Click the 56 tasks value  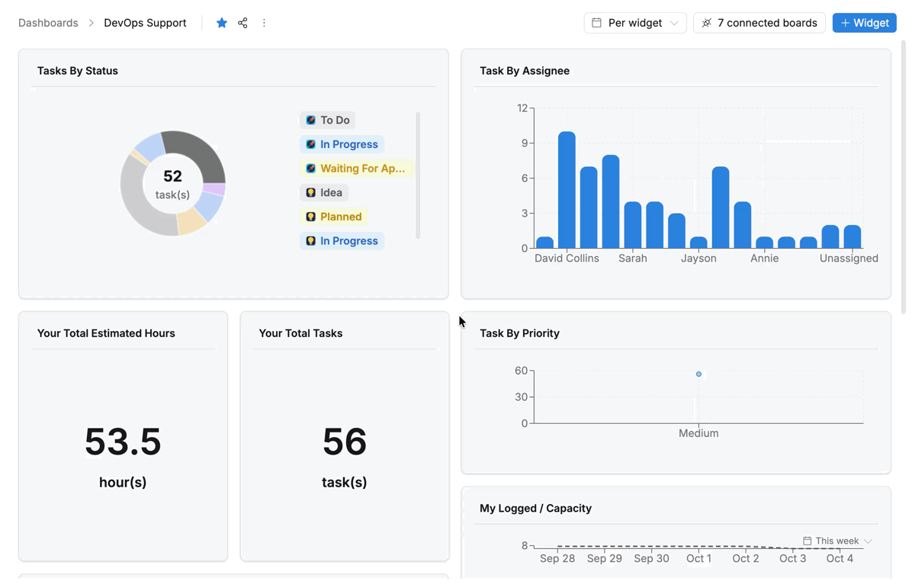(x=345, y=442)
